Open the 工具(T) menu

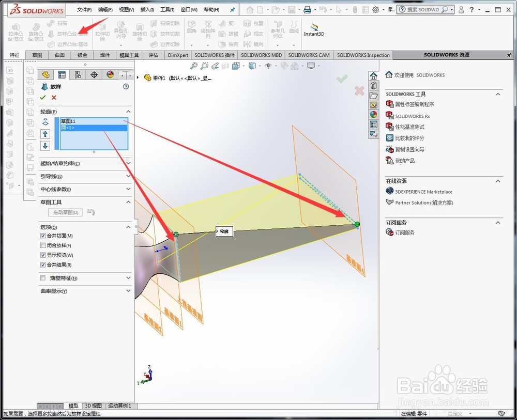(x=168, y=10)
